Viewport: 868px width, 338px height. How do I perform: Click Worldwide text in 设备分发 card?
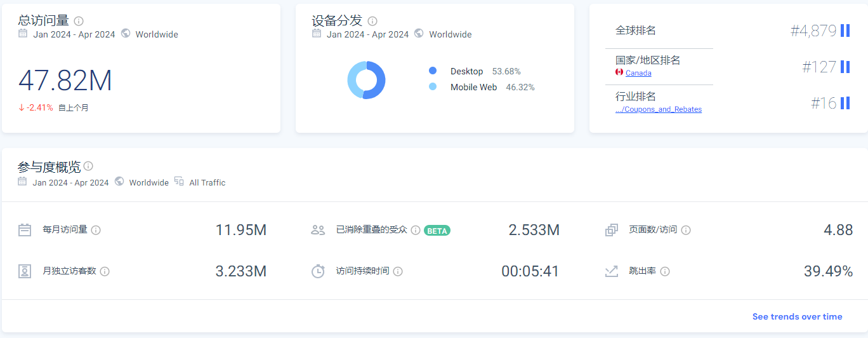pos(450,34)
